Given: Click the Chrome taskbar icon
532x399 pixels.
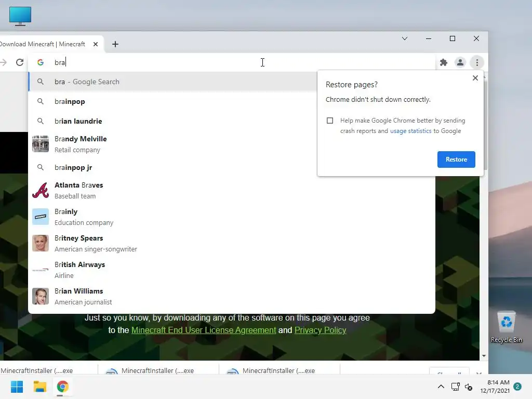Looking at the screenshot, I should (x=63, y=387).
